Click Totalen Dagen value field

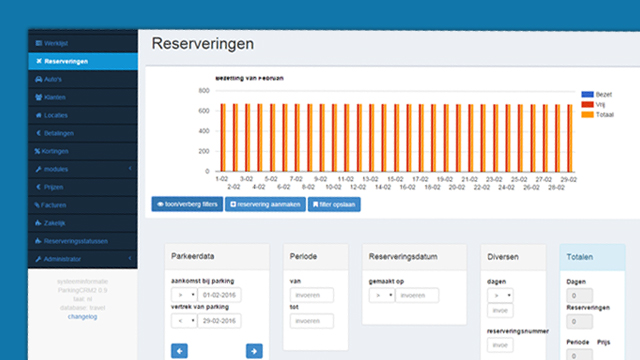(x=579, y=296)
